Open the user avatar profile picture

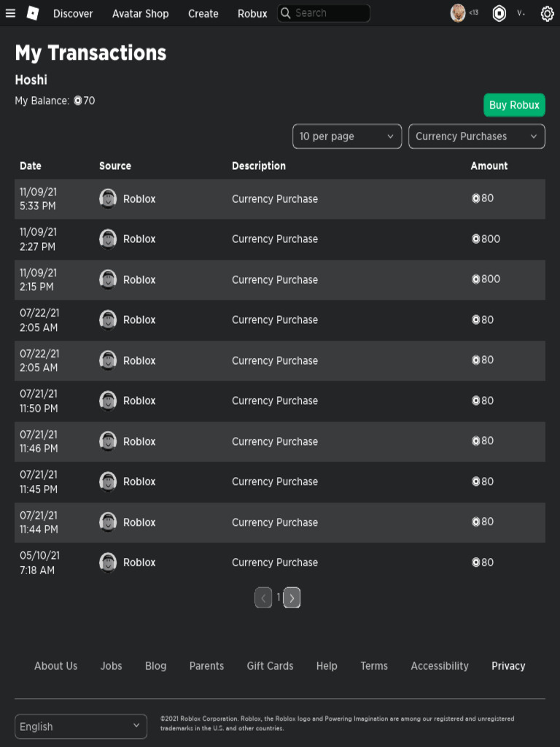pyautogui.click(x=458, y=13)
